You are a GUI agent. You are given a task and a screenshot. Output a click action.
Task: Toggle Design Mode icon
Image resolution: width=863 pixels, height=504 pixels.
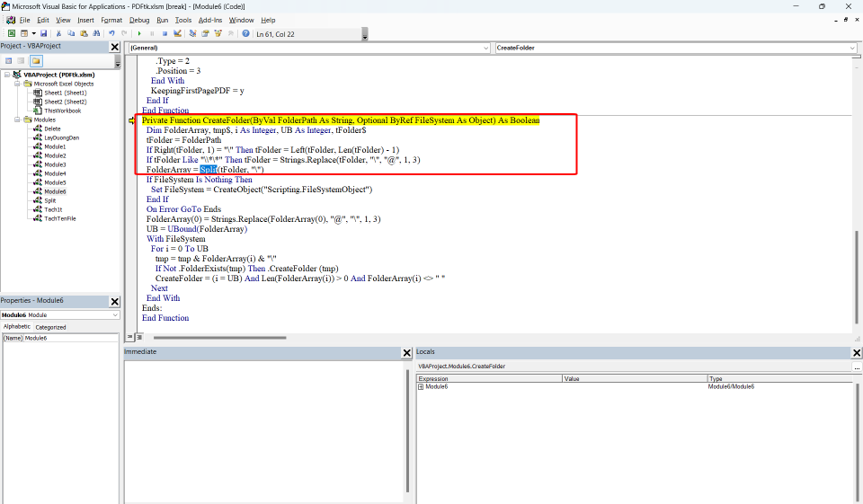[x=177, y=33]
